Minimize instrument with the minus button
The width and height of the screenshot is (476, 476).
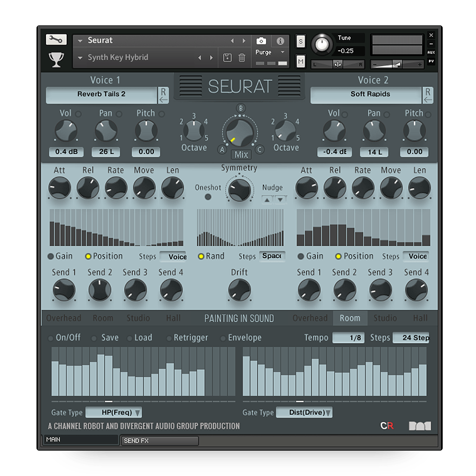click(431, 44)
